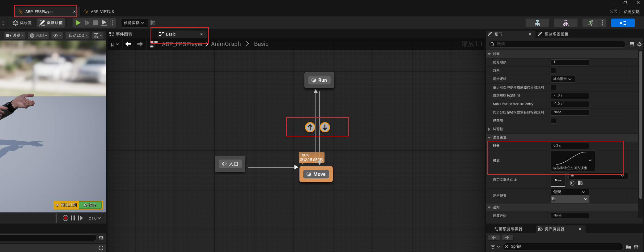Switch to the Skeletal Mesh editor mode icon

pos(566,23)
